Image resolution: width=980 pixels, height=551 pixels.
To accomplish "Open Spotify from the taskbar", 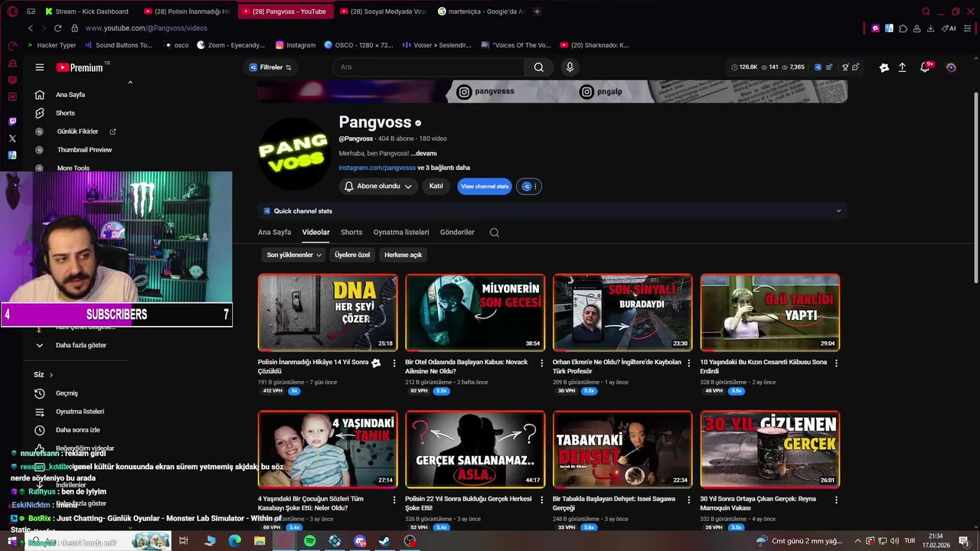I will click(309, 541).
